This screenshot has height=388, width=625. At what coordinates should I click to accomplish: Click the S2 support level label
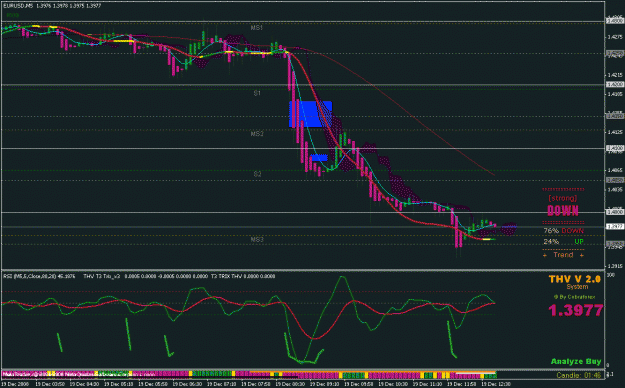257,174
